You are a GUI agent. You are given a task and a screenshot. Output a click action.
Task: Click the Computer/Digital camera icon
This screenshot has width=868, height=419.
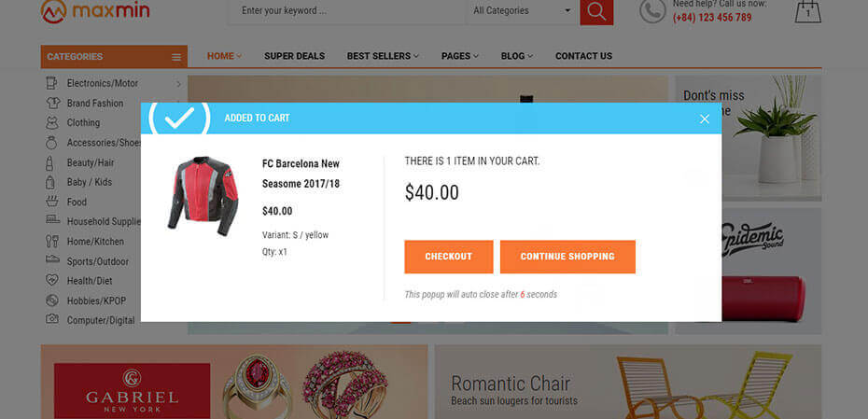click(52, 319)
